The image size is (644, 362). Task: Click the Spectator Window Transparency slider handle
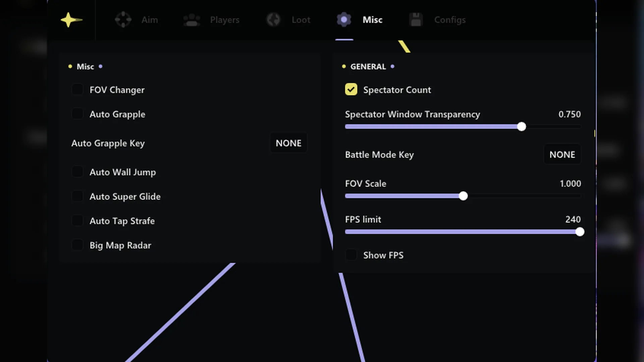521,127
